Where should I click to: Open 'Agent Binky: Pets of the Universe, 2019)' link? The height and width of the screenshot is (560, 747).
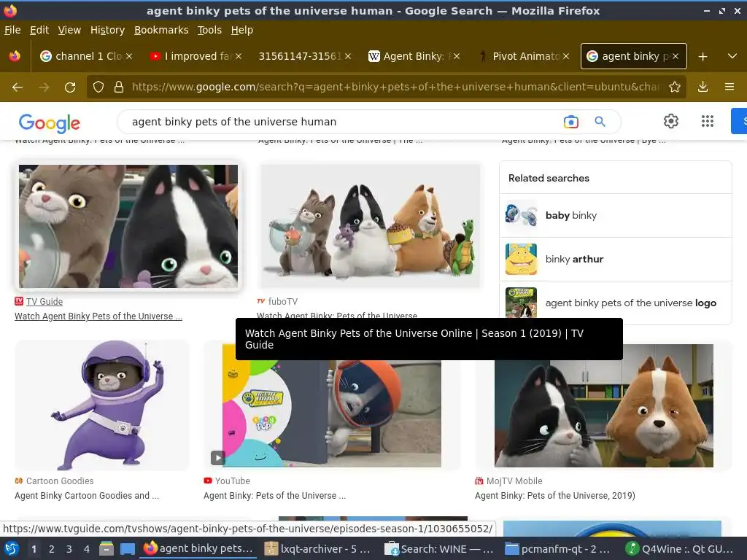click(555, 496)
